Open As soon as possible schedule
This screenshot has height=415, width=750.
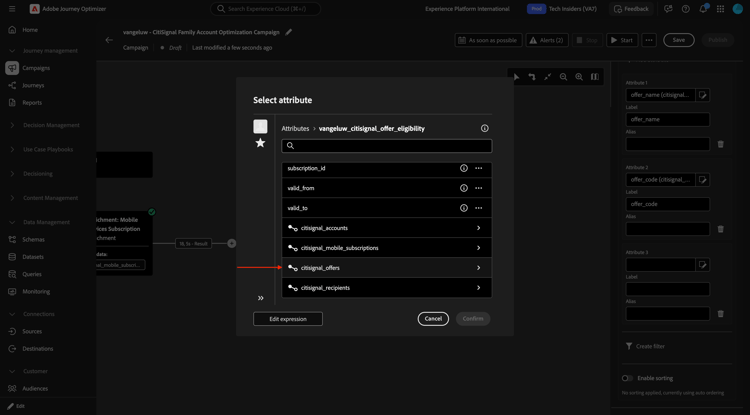tap(488, 40)
